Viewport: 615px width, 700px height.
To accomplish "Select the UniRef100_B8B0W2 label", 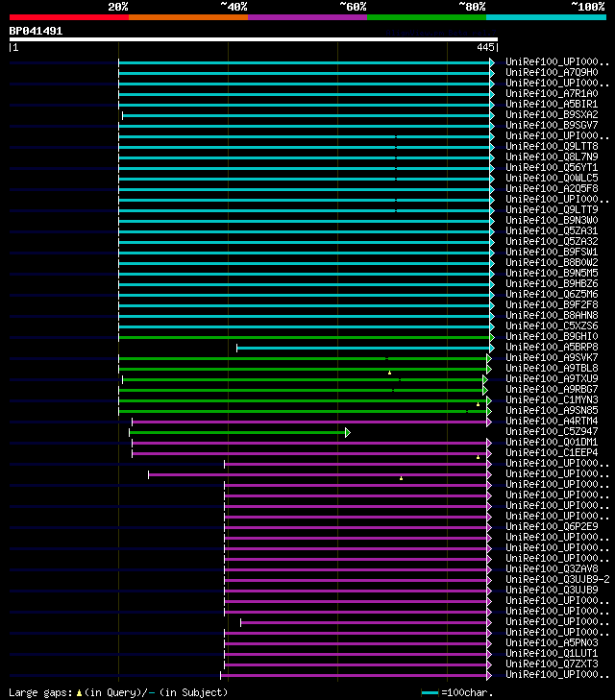I will [x=552, y=262].
